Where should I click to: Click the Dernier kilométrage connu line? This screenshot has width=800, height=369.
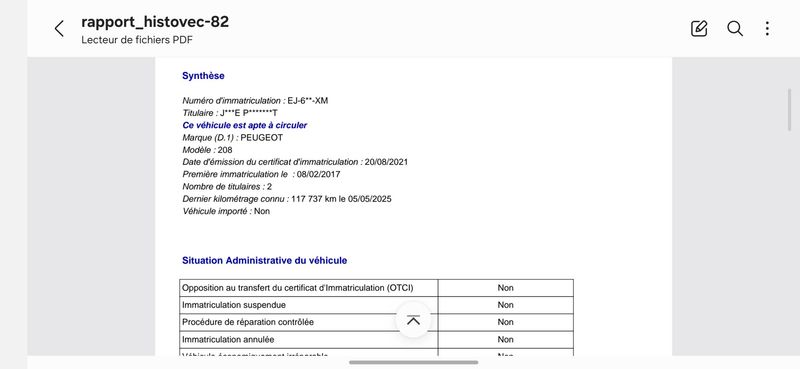coord(287,199)
